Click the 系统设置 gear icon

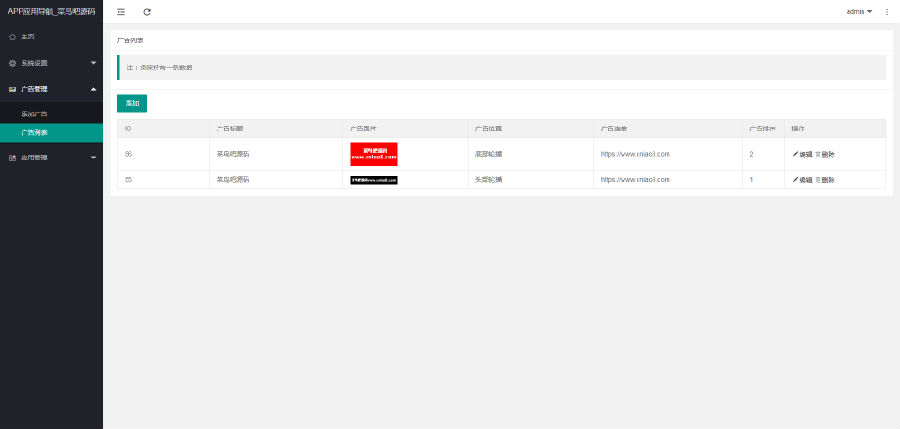[12, 63]
